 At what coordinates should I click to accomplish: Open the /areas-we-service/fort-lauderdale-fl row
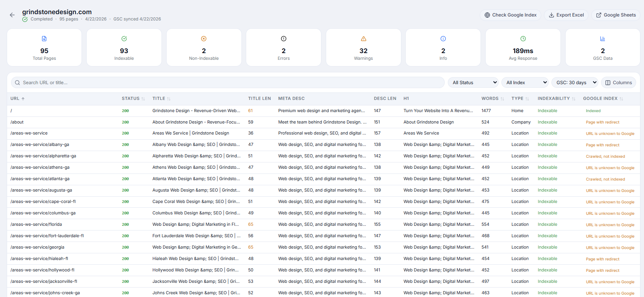tap(323, 236)
